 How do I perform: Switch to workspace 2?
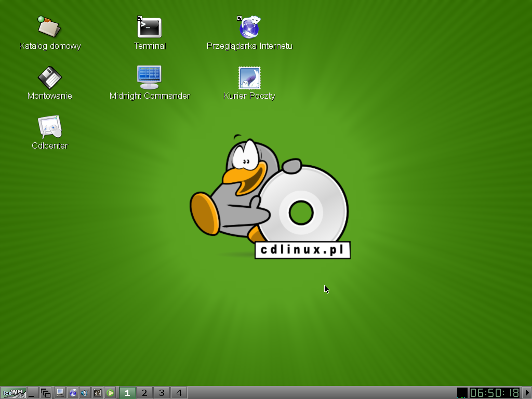point(144,393)
